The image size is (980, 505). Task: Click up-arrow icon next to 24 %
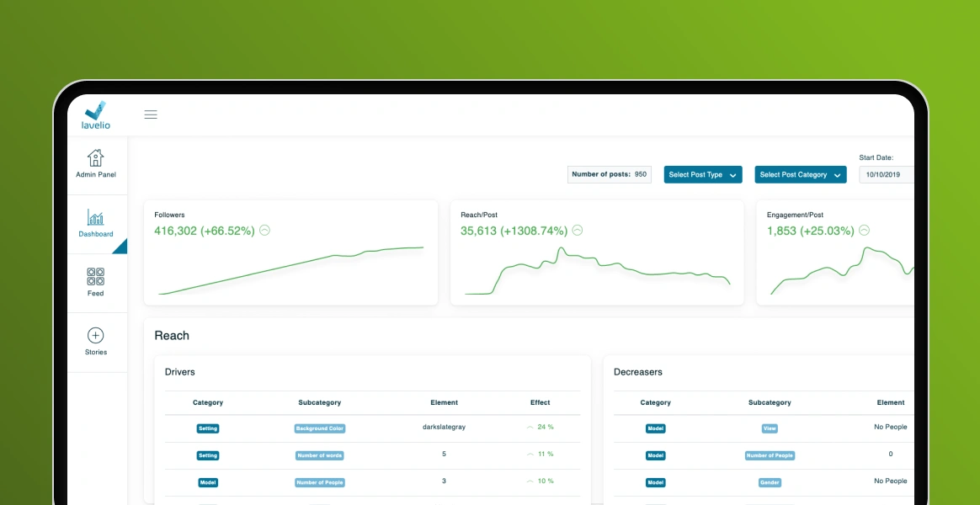click(530, 428)
